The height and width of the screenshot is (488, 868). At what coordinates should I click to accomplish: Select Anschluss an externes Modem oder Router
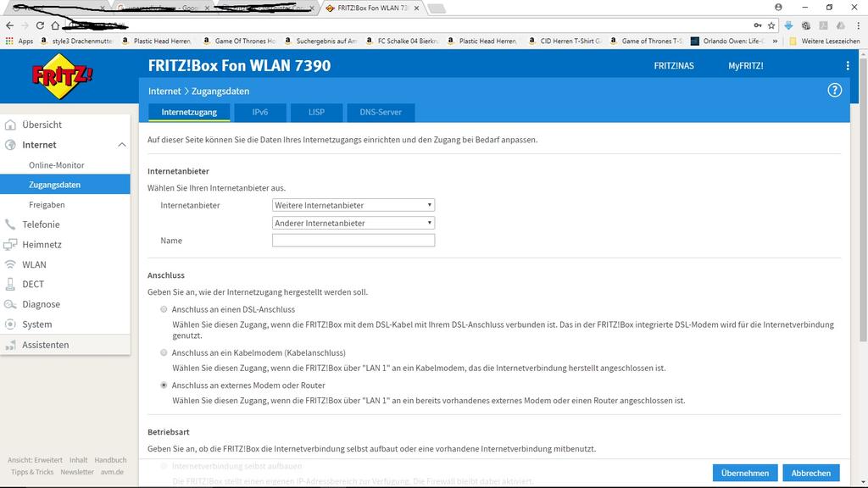[x=164, y=385]
